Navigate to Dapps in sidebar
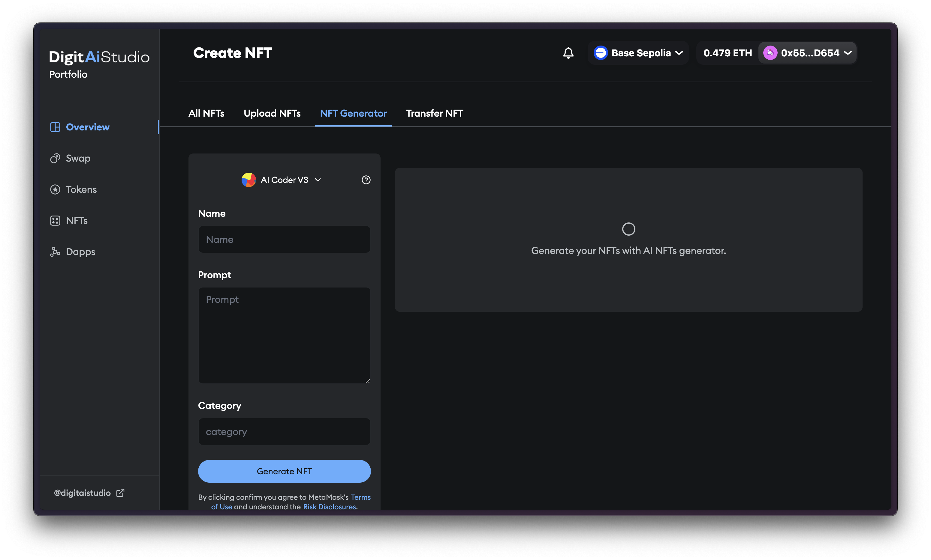Viewport: 931px width, 560px height. click(x=80, y=252)
